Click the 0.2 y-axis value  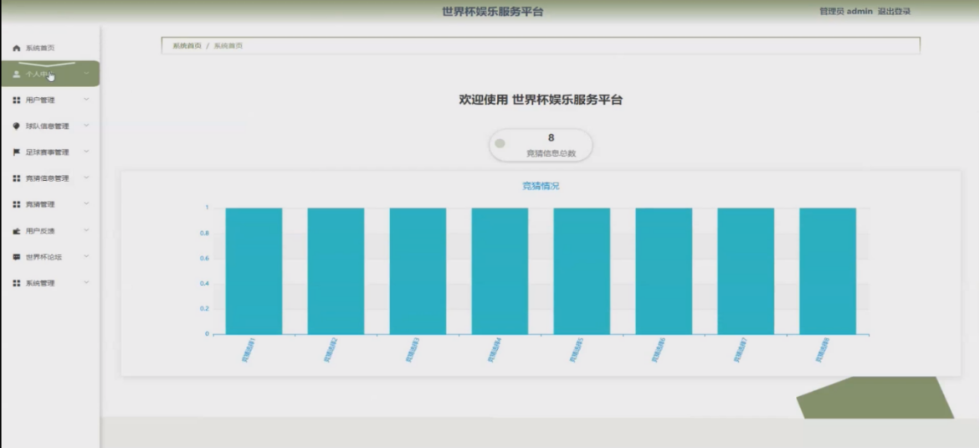[x=204, y=308]
